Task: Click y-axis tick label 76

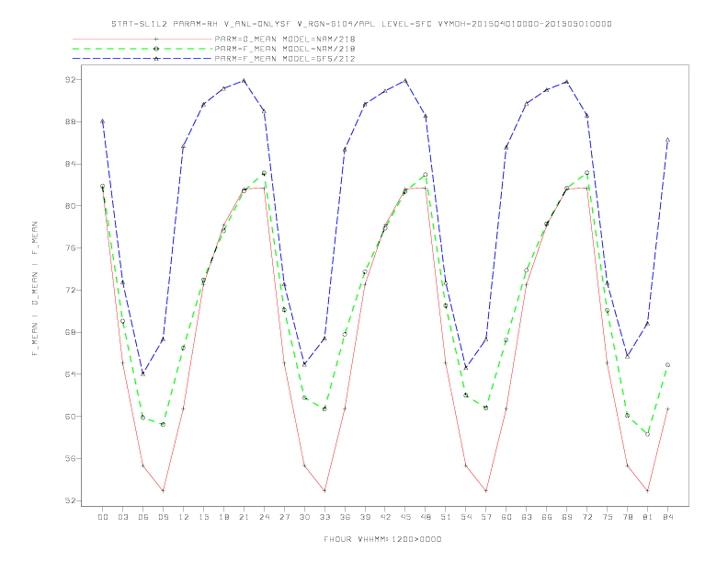Action: coord(71,248)
